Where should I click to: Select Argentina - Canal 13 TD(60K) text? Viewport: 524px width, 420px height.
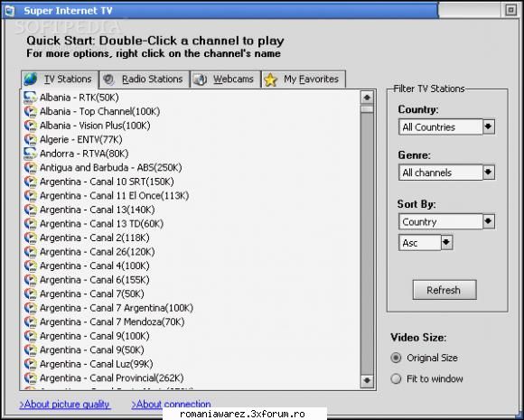click(101, 224)
